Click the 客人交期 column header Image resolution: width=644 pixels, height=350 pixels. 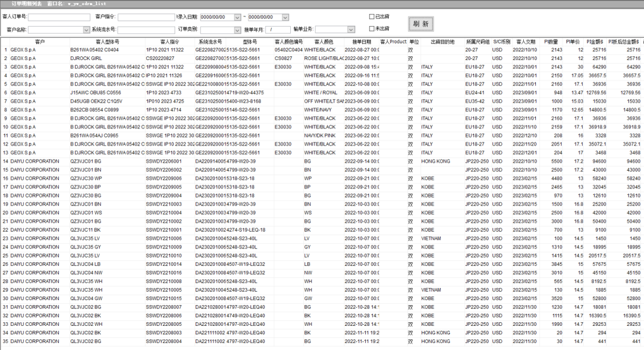525,42
